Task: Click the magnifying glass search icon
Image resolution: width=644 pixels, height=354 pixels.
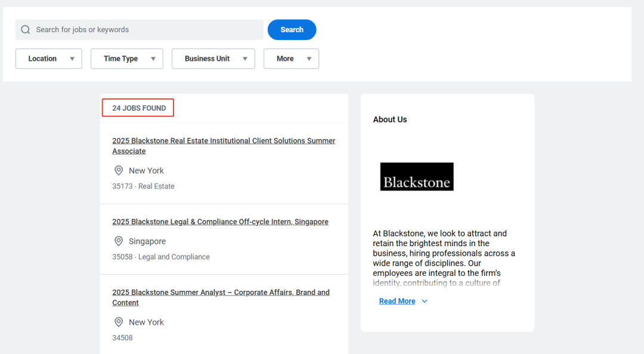Action: point(26,30)
